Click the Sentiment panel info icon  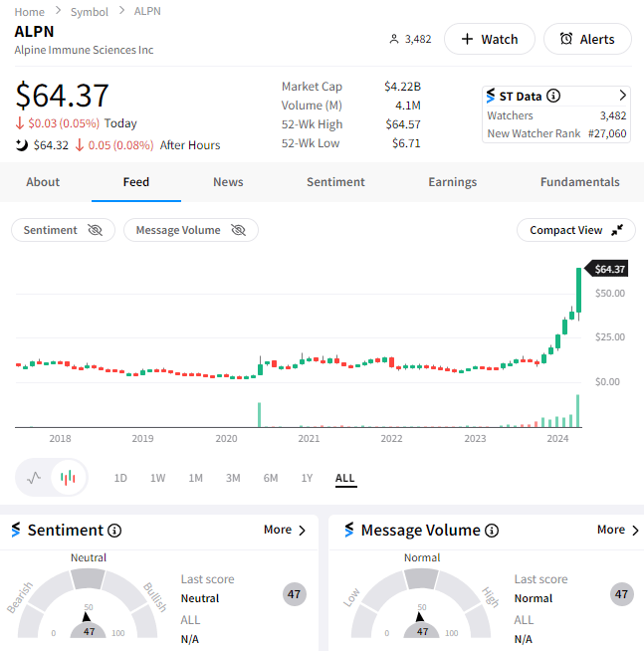tap(114, 531)
